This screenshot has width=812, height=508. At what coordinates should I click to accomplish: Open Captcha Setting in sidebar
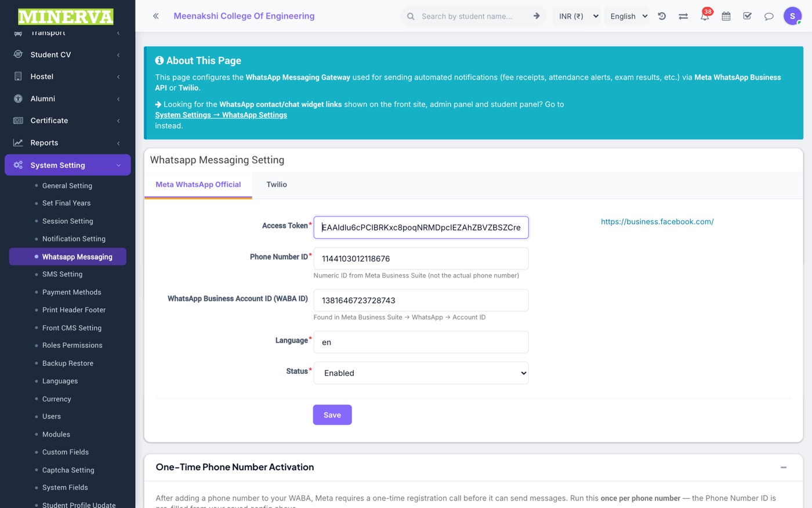(x=68, y=470)
